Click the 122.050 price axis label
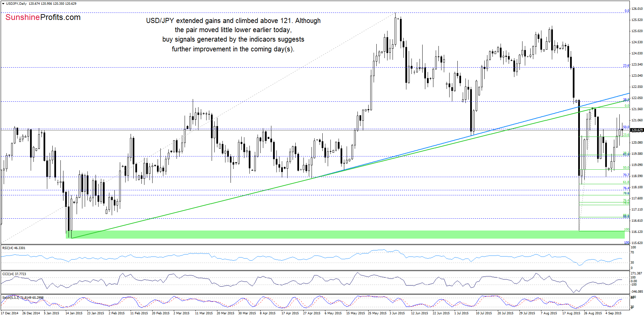 [637, 98]
